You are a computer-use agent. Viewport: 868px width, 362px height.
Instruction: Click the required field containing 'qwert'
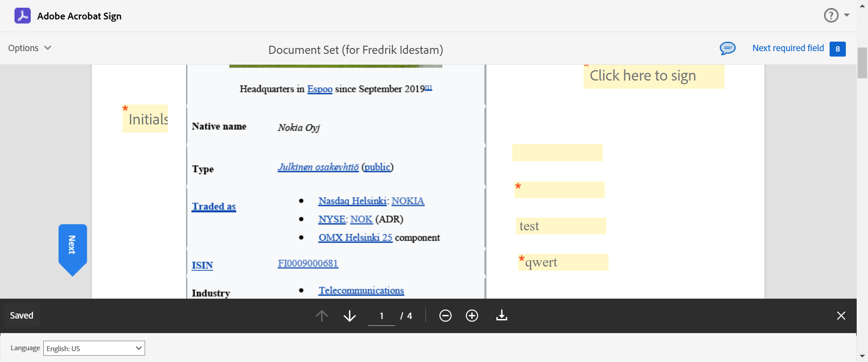click(564, 262)
